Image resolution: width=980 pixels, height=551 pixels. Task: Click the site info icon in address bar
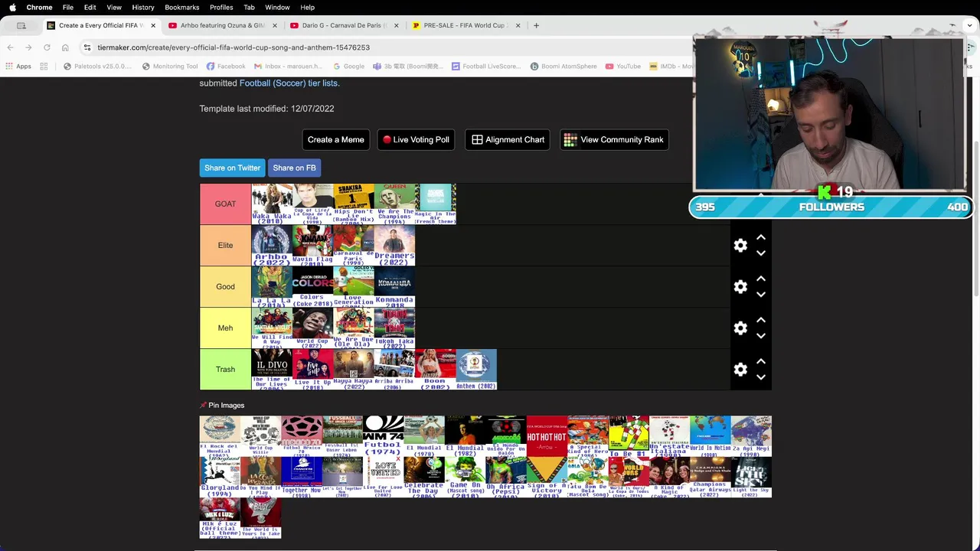click(87, 47)
